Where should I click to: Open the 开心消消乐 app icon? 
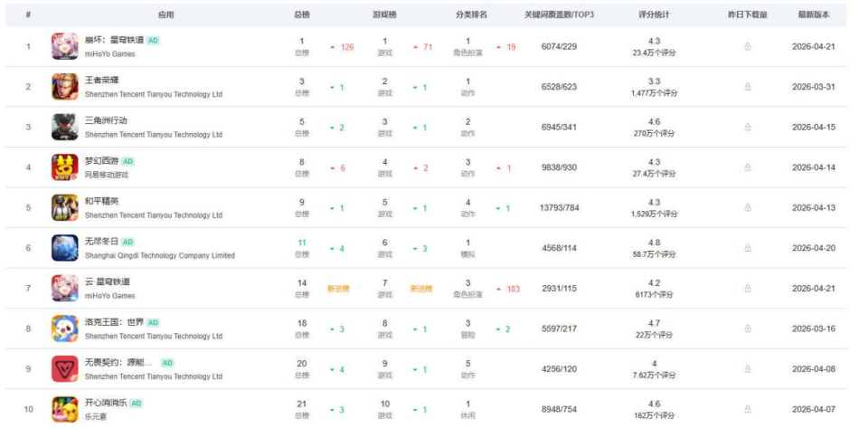[65, 409]
